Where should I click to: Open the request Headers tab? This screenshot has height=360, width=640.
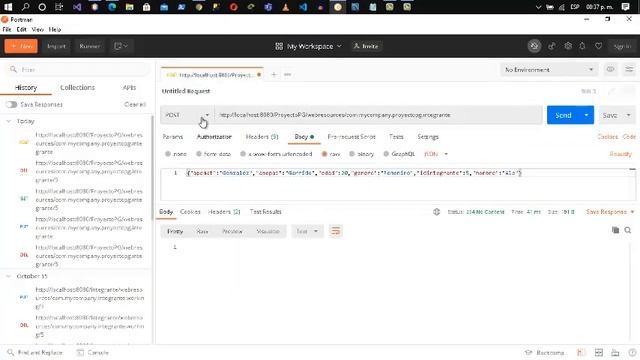pyautogui.click(x=262, y=137)
